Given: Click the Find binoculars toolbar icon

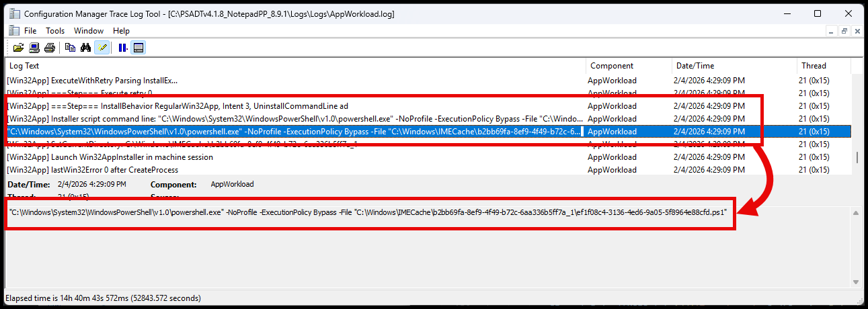Looking at the screenshot, I should click(x=85, y=48).
